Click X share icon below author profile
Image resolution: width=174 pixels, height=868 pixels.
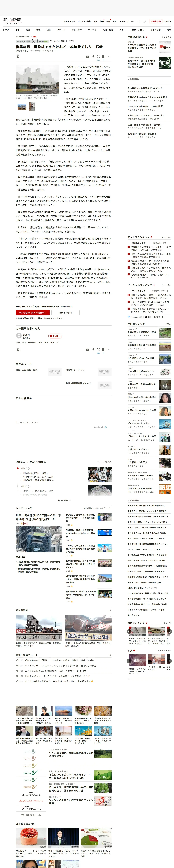coord(98,349)
